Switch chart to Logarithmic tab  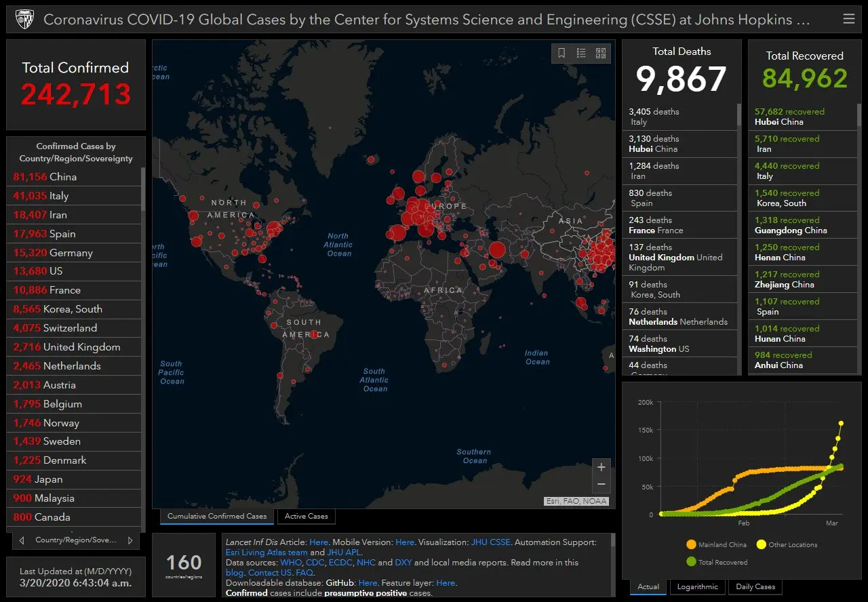tap(697, 587)
